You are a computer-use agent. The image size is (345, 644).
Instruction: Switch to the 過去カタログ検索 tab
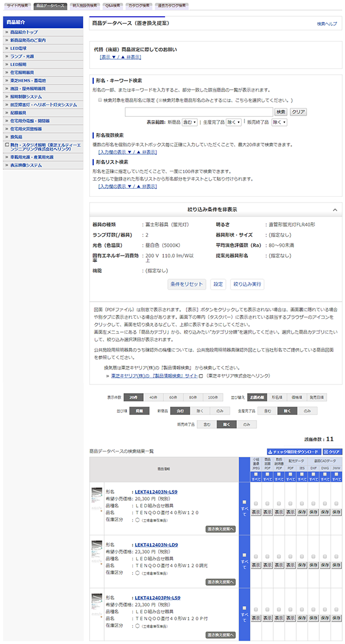pos(171,6)
